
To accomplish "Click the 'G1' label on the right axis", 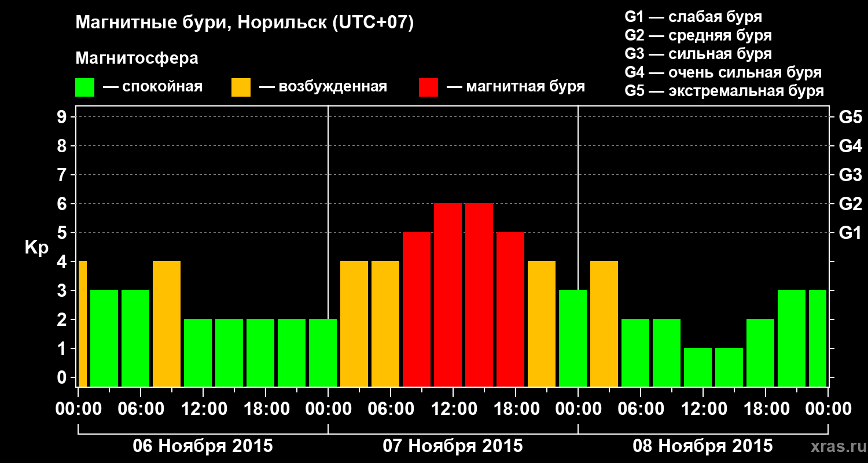I will (x=850, y=233).
